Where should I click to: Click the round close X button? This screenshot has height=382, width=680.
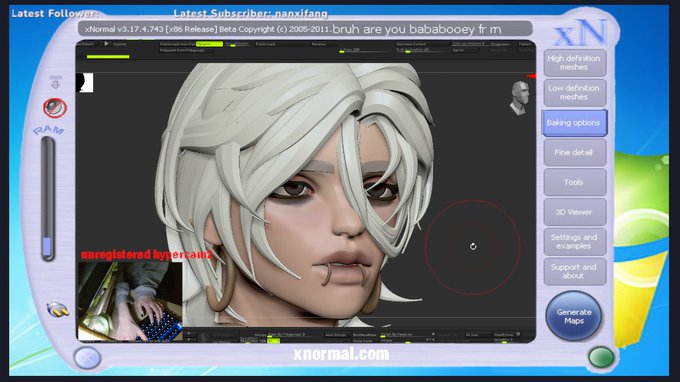[87, 359]
